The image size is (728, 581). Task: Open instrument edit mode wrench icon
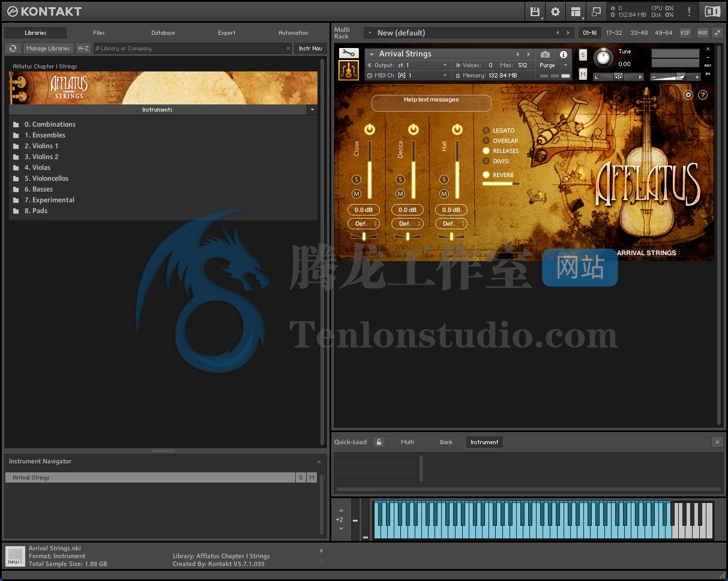348,54
